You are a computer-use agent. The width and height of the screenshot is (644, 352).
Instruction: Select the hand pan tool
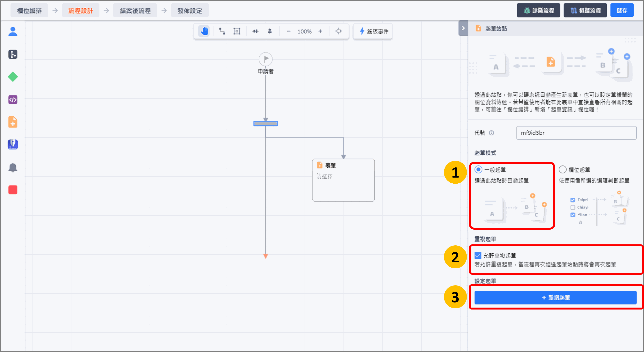pyautogui.click(x=204, y=31)
